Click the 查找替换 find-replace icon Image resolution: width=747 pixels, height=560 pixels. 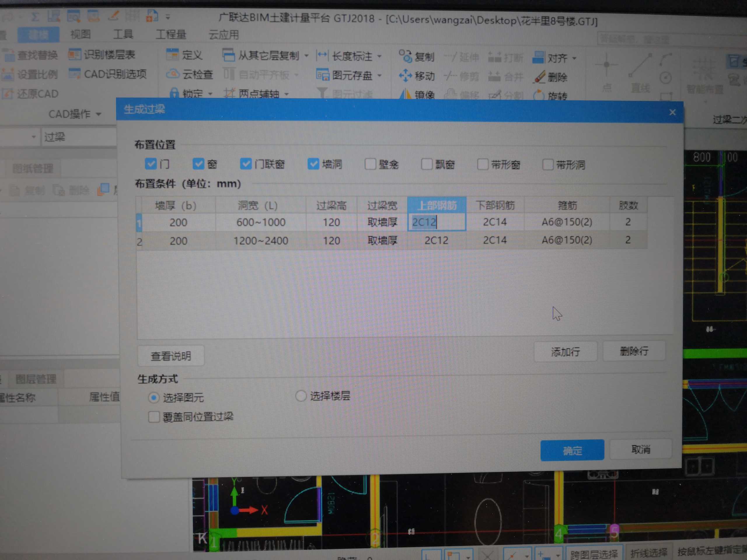pyautogui.click(x=8, y=55)
